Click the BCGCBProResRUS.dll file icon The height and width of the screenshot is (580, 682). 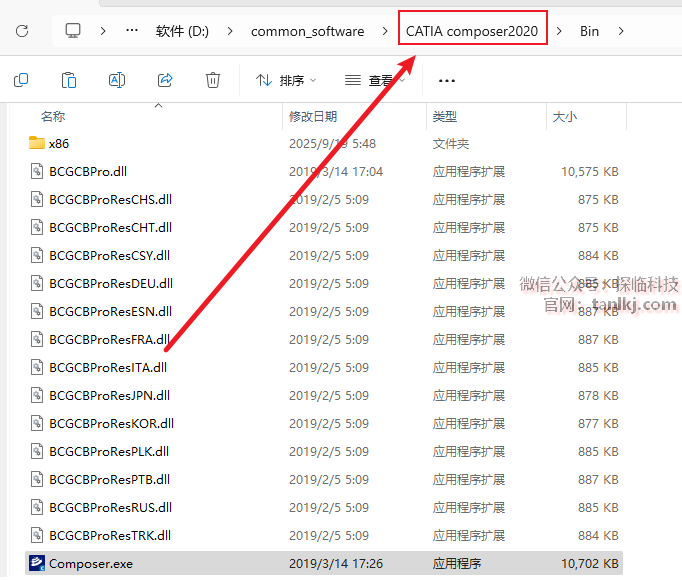37,507
